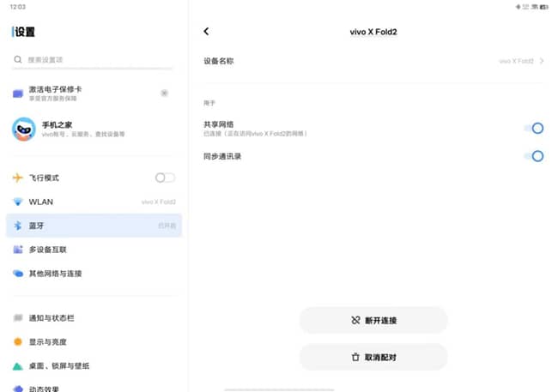The height and width of the screenshot is (392, 558).
Task: Click the 搜索设置项 search field
Action: coord(93,60)
